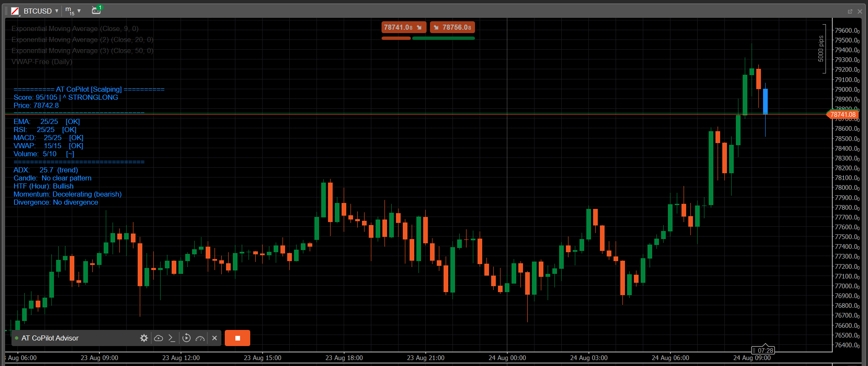This screenshot has width=868, height=366.
Task: Click the RSI: 25/25 [OK] row
Action: [x=45, y=130]
